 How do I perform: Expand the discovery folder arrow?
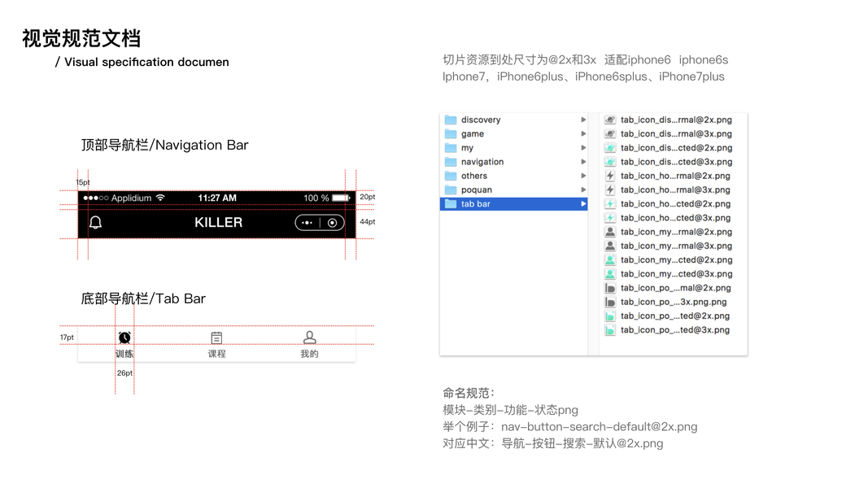tap(583, 120)
